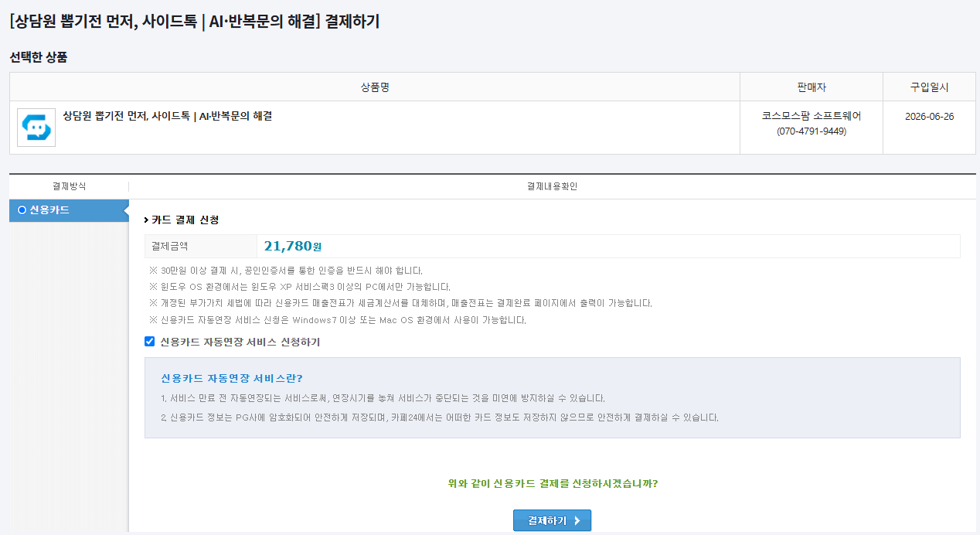
Task: Click the 구입일시 column header
Action: [x=930, y=87]
